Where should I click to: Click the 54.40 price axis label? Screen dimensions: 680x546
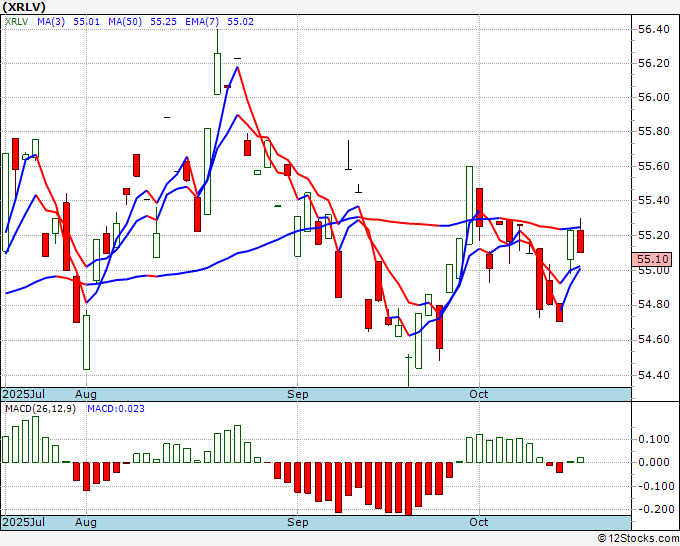(654, 375)
